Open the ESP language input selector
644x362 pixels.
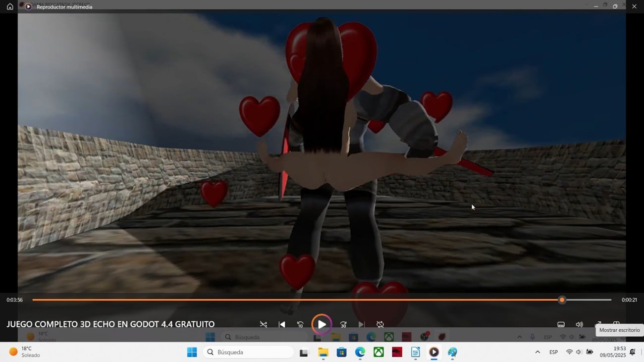pyautogui.click(x=553, y=352)
